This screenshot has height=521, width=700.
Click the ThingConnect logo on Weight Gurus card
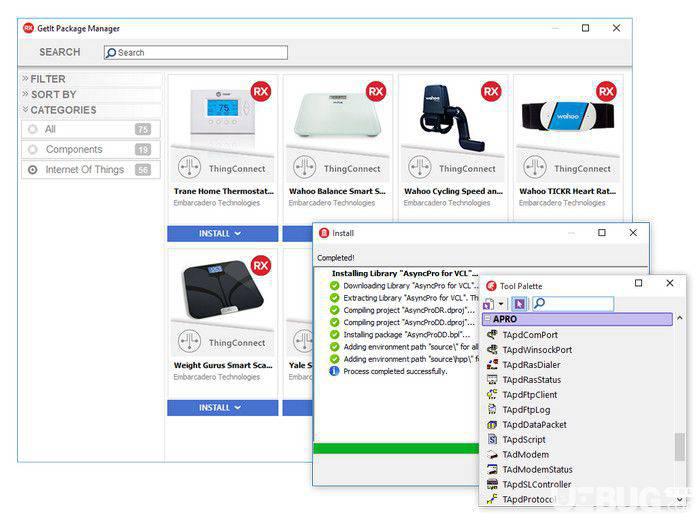189,341
